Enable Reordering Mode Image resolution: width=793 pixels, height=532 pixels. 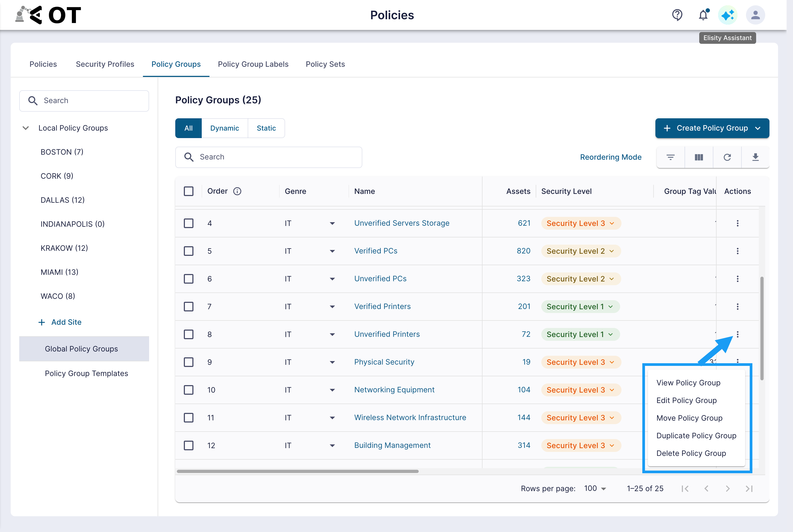pos(611,157)
